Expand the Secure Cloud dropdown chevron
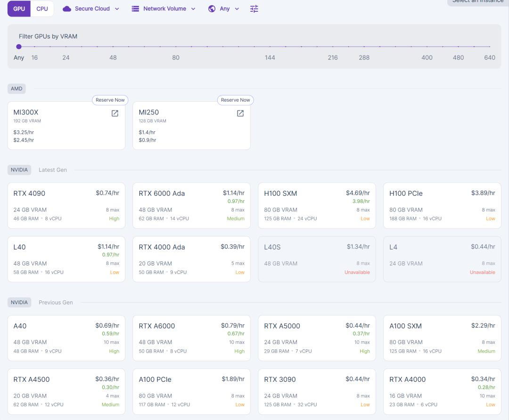 click(x=117, y=9)
